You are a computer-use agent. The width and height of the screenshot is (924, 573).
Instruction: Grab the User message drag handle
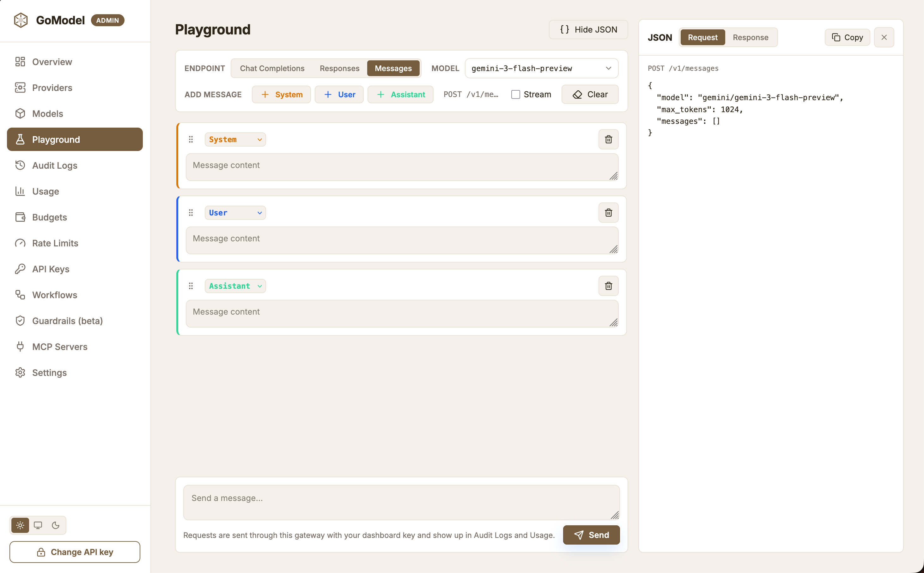pyautogui.click(x=191, y=213)
